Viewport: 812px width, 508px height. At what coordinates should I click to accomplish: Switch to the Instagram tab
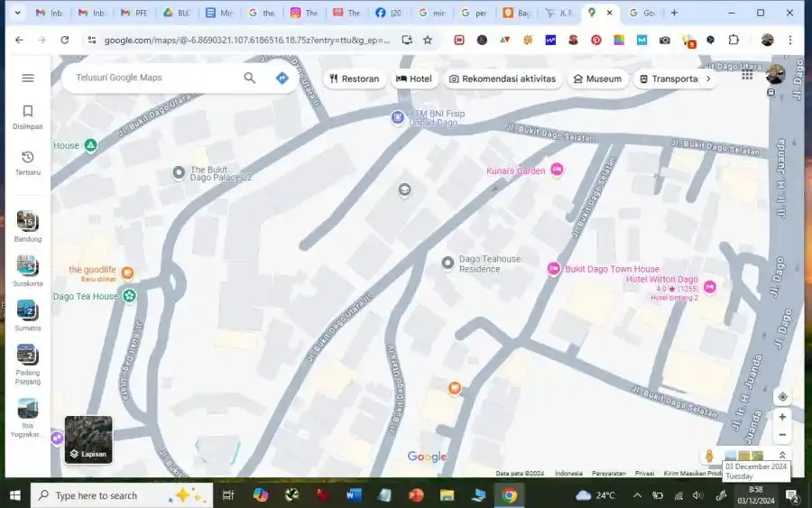pos(305,13)
